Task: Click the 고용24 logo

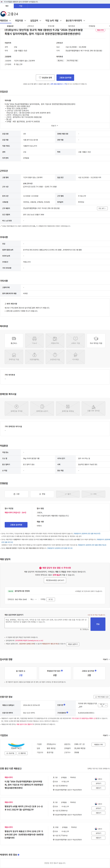Action: (x=9, y=14)
